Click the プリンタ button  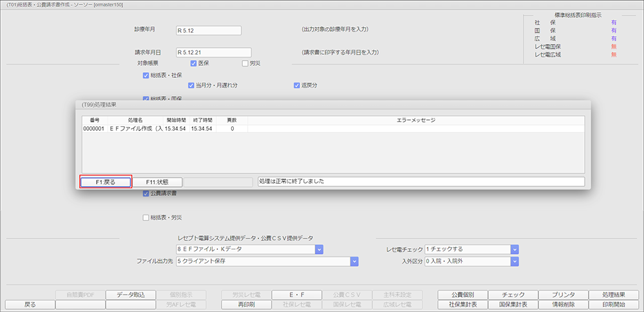tap(563, 295)
